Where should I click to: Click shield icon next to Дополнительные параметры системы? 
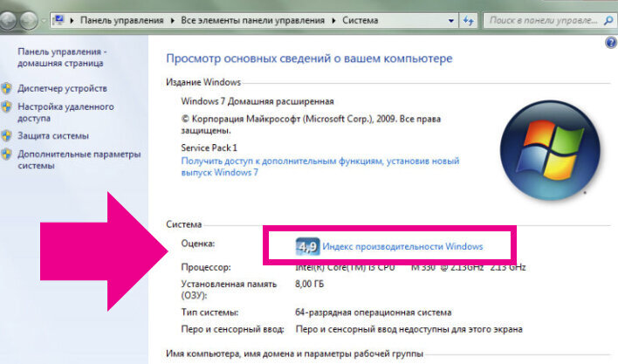[6, 154]
